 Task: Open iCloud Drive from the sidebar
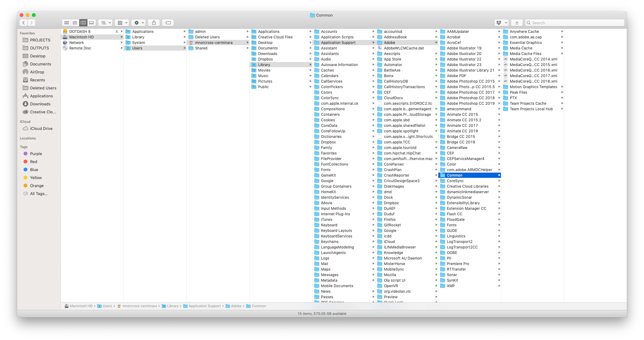(41, 128)
